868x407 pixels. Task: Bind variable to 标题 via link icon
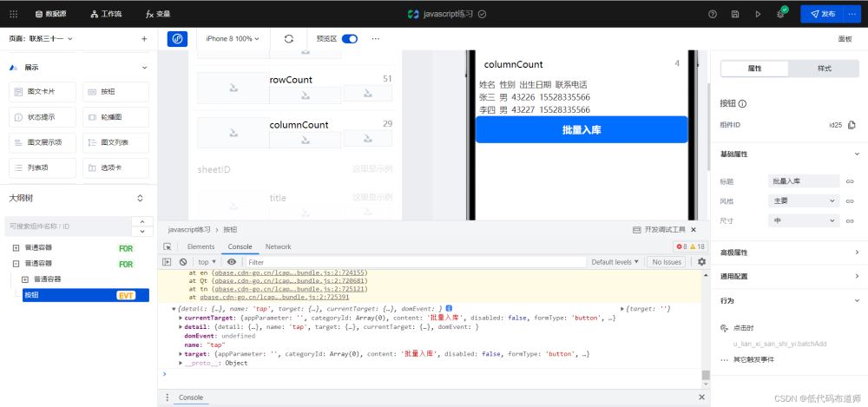point(851,181)
